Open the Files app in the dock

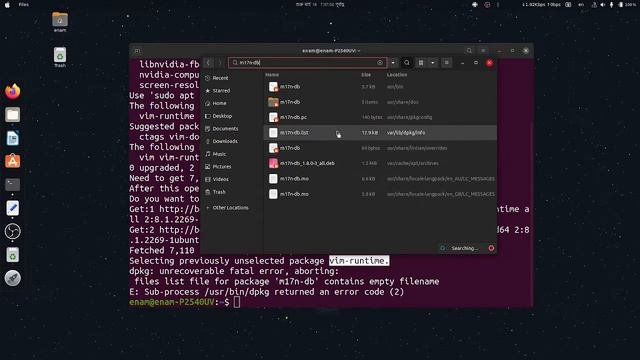pos(13,115)
